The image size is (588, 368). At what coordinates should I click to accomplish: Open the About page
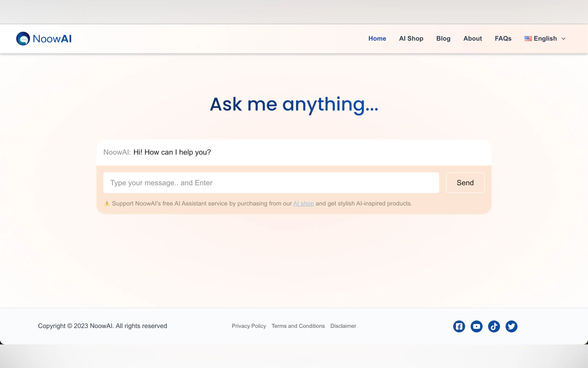[472, 38]
